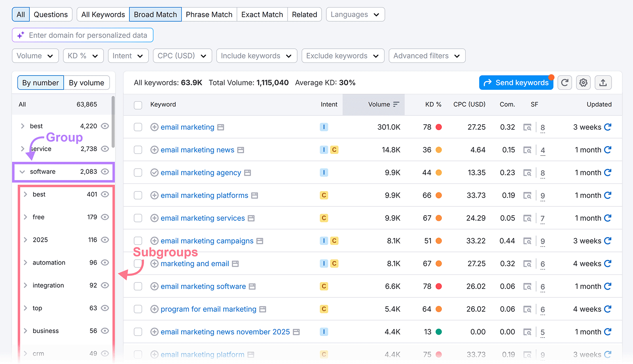Select the Questions tab
Viewport: 633px width, 364px height.
point(51,14)
